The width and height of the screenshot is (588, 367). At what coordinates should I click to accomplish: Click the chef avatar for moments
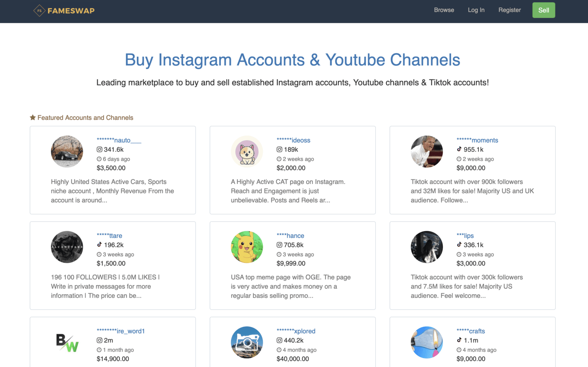pyautogui.click(x=427, y=151)
